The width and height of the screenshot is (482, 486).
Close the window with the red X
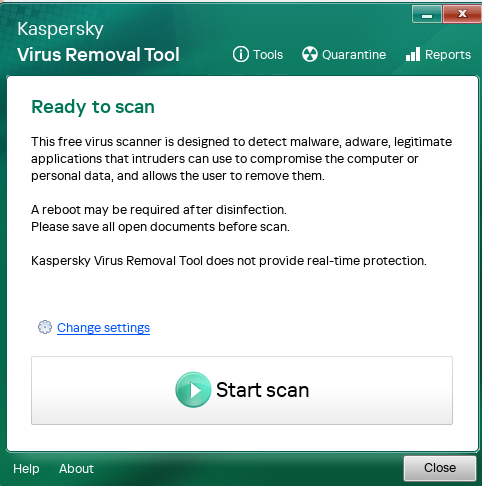click(x=462, y=14)
